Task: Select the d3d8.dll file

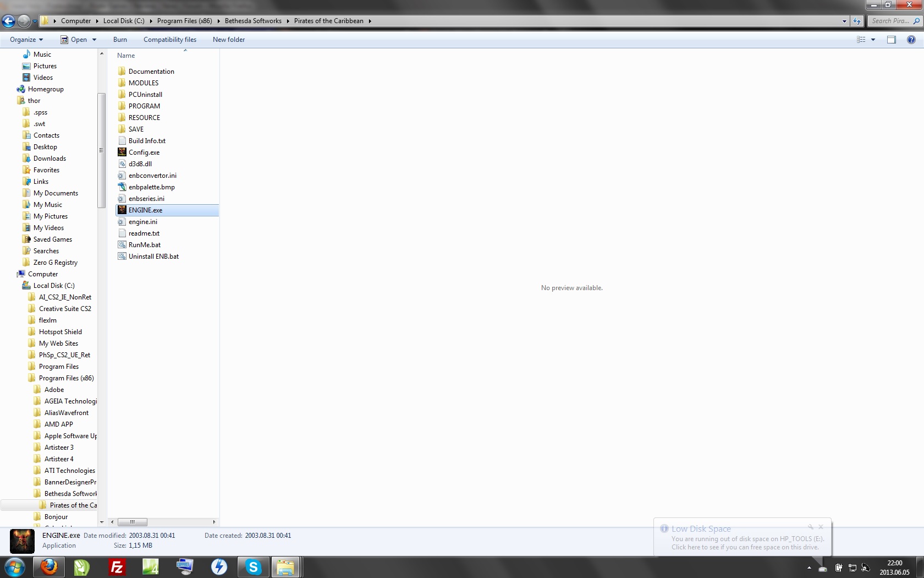Action: 140,164
